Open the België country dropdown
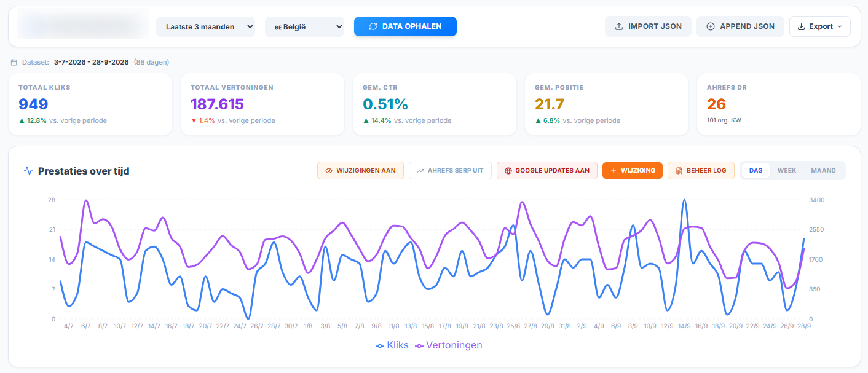Image resolution: width=868 pixels, height=373 pixels. [x=304, y=26]
